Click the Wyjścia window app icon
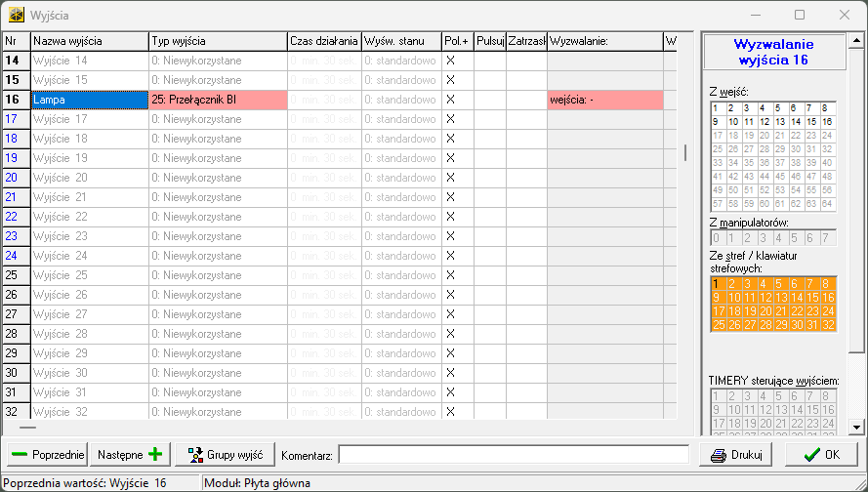 [17, 16]
